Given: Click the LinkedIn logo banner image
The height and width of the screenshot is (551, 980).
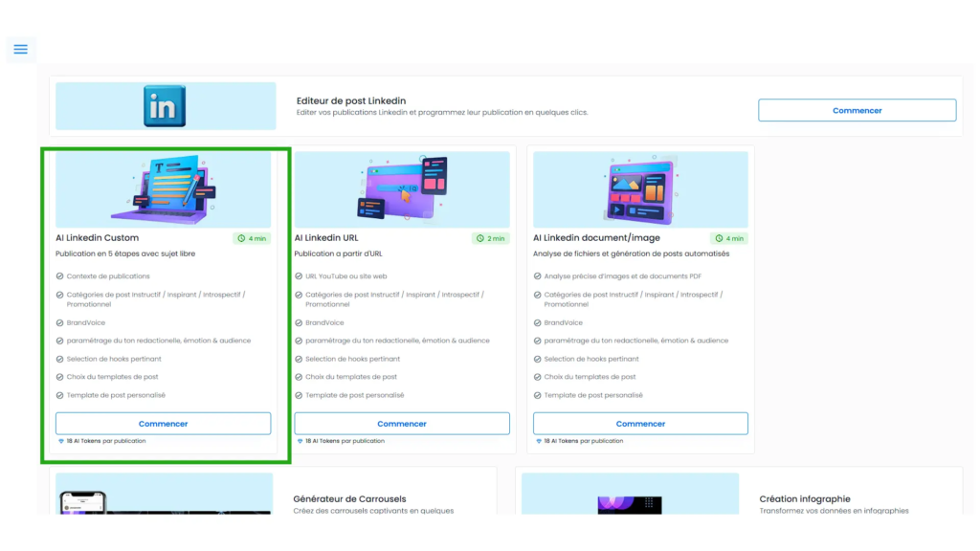Looking at the screenshot, I should tap(165, 106).
